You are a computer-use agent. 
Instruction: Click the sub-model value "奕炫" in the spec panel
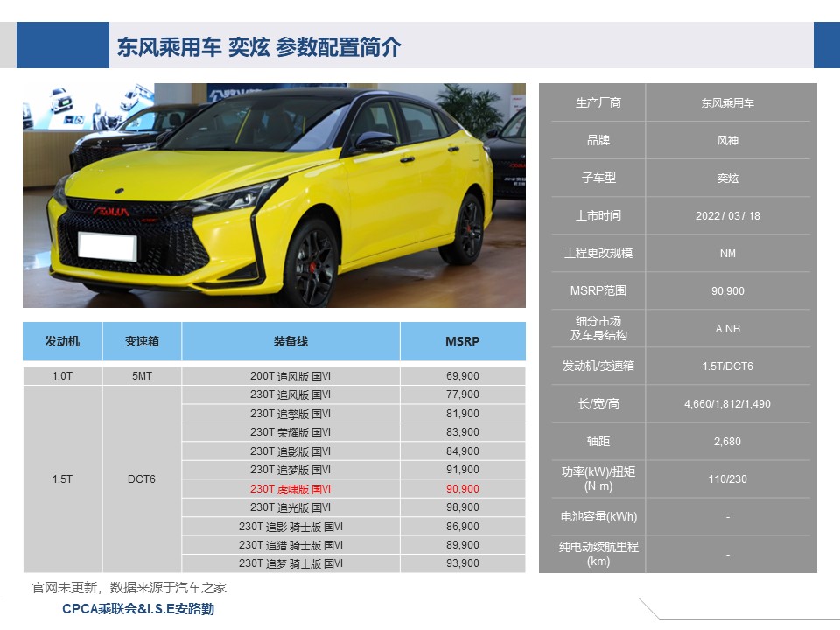tap(727, 178)
